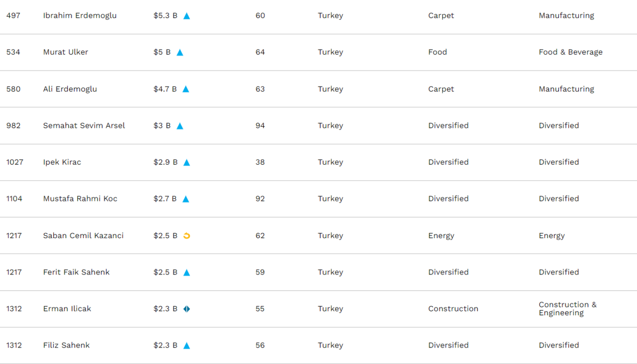Open Semahat Sevim Arsel's name link
This screenshot has height=364, width=637.
click(84, 126)
